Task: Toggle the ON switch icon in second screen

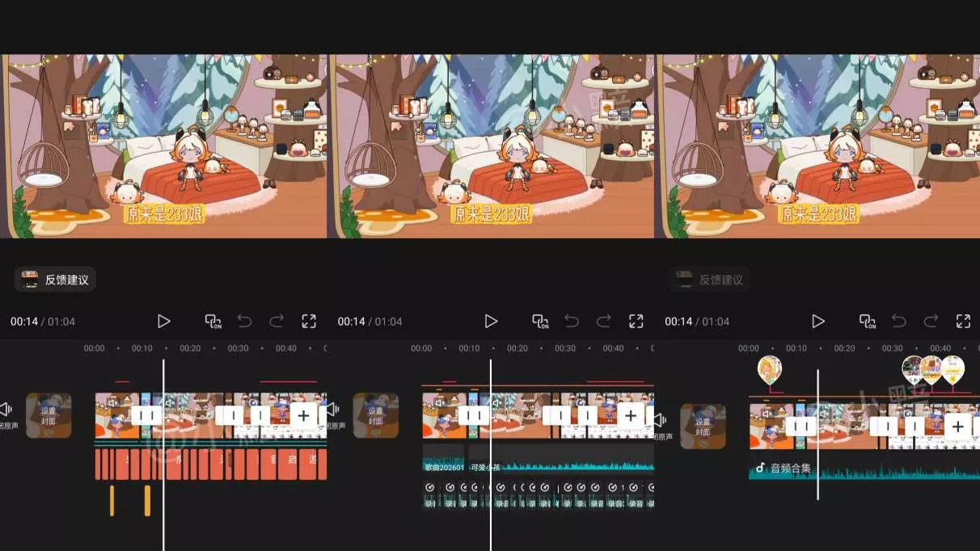Action: tap(540, 322)
